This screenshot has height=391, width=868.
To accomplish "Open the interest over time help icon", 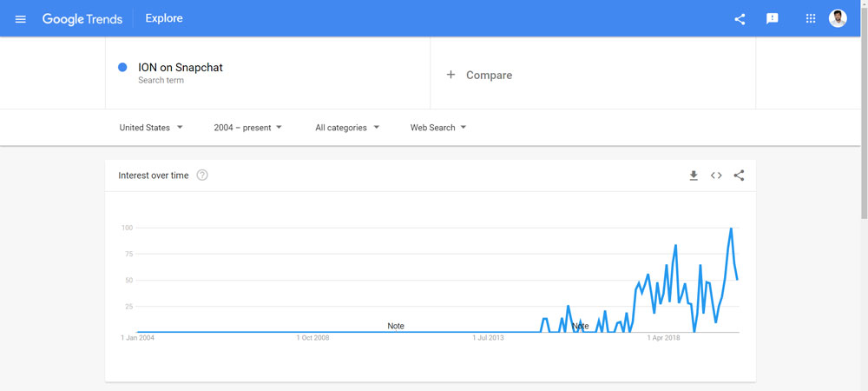I will coord(202,176).
